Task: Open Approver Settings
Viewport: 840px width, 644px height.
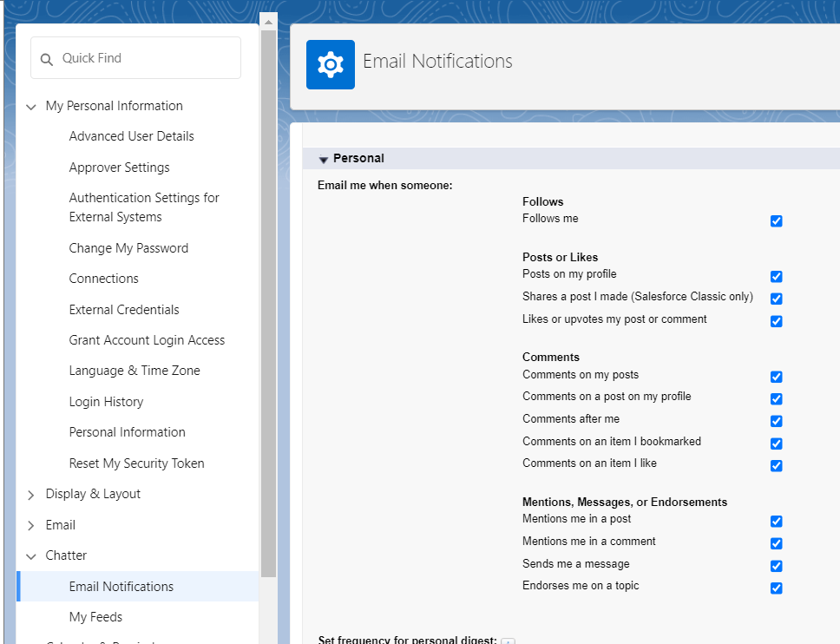Action: click(119, 168)
